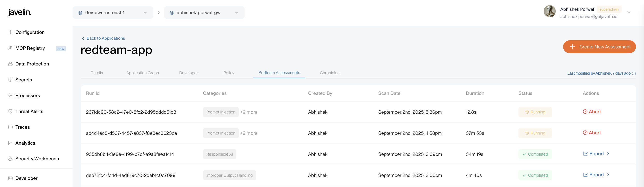Click run id deb72fc4-fc4d-4ed8-9c70-2deb1c0c7099
The width and height of the screenshot is (644, 187).
pos(130,175)
